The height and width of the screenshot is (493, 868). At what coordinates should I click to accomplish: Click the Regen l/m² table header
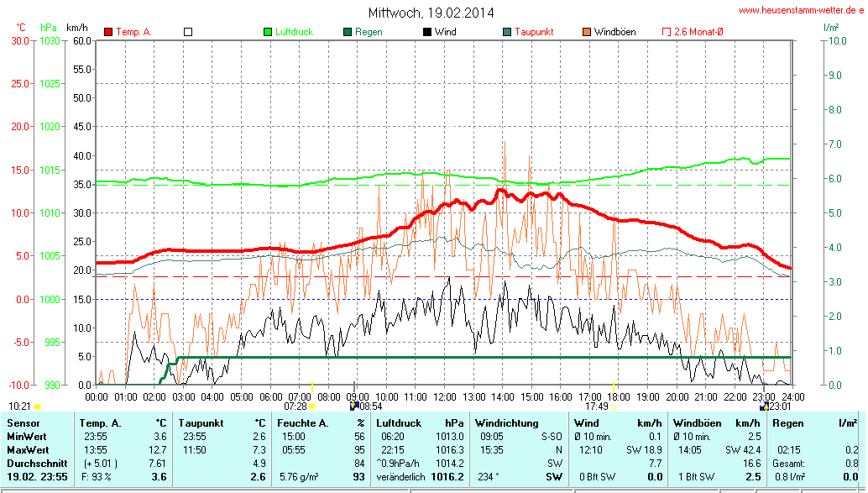pos(815,423)
